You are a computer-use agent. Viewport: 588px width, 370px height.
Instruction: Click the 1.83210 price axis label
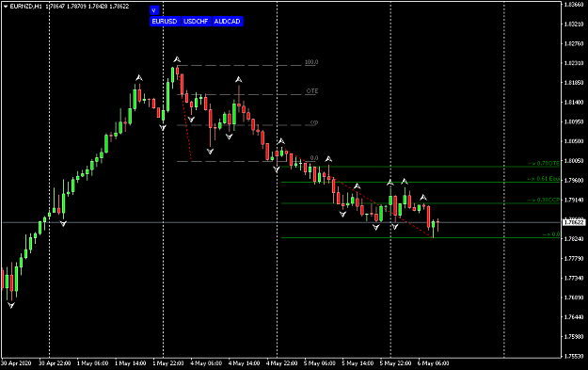coord(574,24)
